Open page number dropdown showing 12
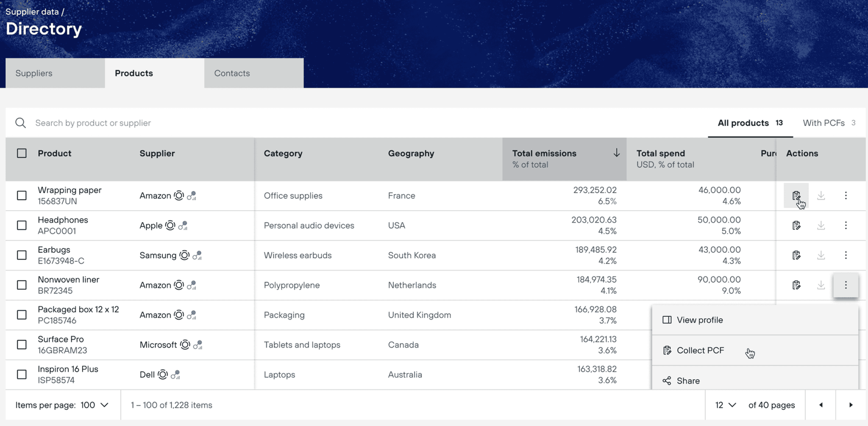Viewport: 868px width, 426px height. [x=725, y=405]
